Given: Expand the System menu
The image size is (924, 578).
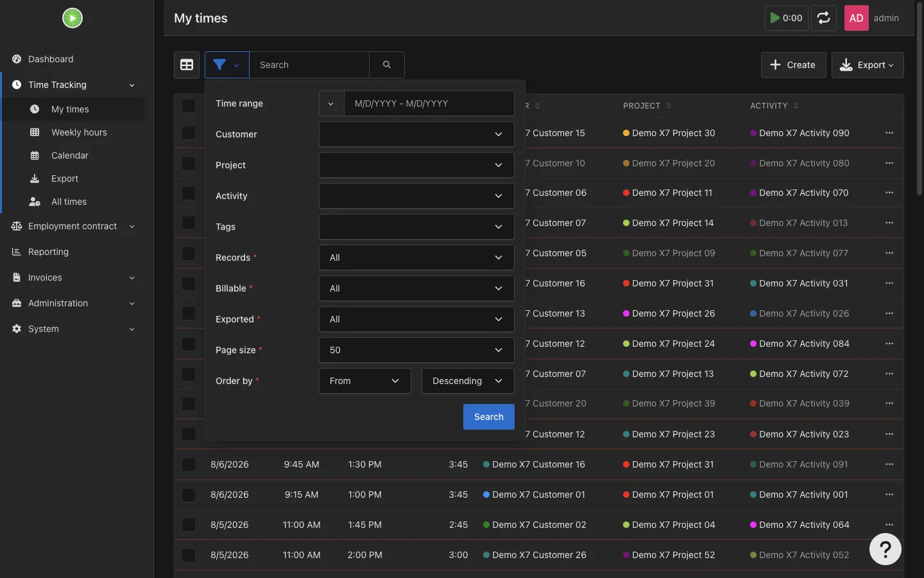Looking at the screenshot, I should click(73, 329).
